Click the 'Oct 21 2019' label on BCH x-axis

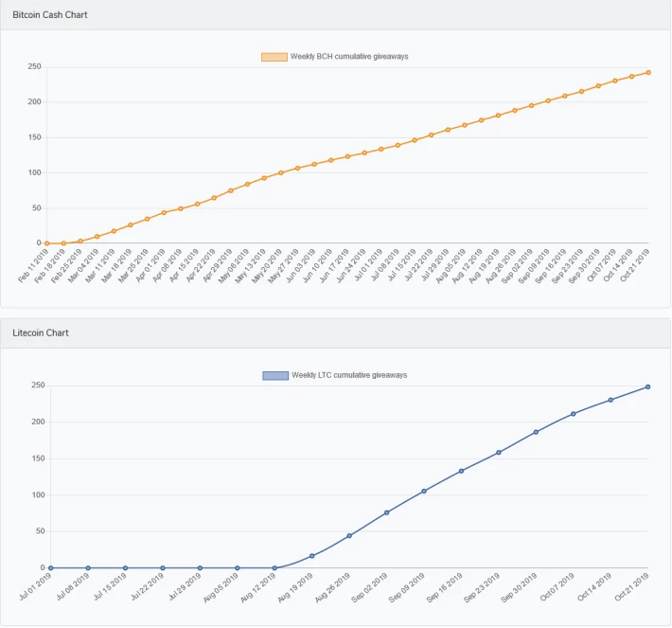click(x=635, y=265)
